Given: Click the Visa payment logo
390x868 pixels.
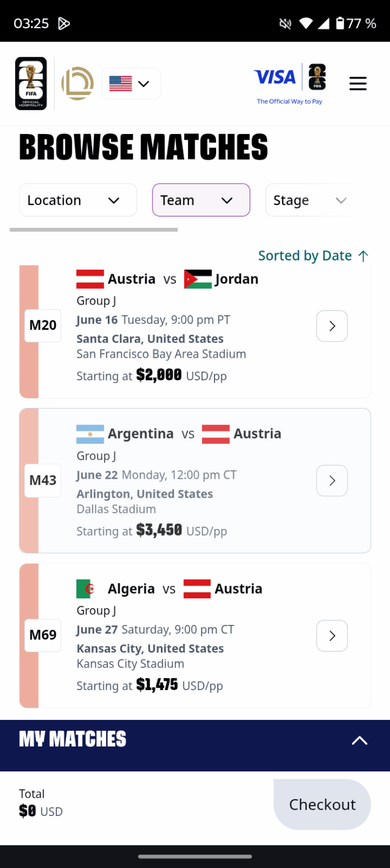Looking at the screenshot, I should coord(274,76).
